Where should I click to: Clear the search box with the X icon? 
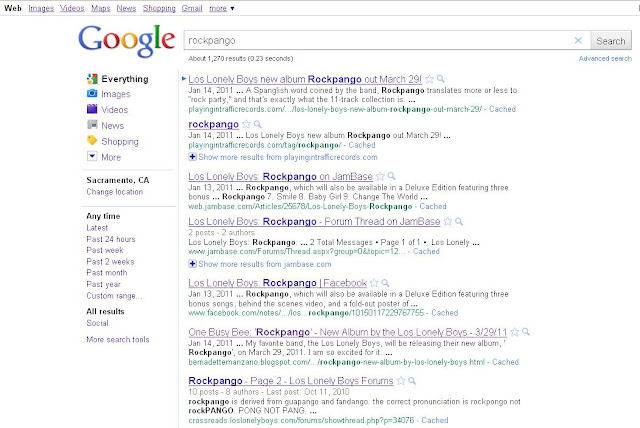point(578,40)
